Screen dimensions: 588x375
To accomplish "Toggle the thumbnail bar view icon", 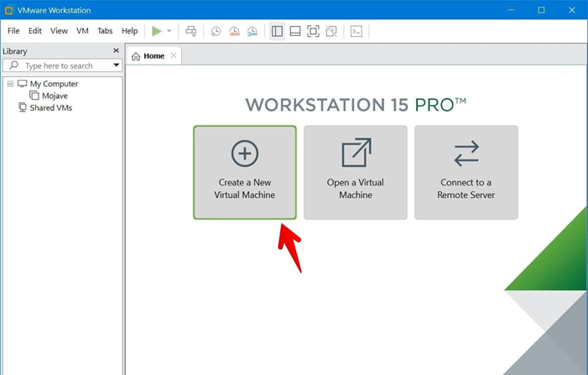I will click(295, 31).
